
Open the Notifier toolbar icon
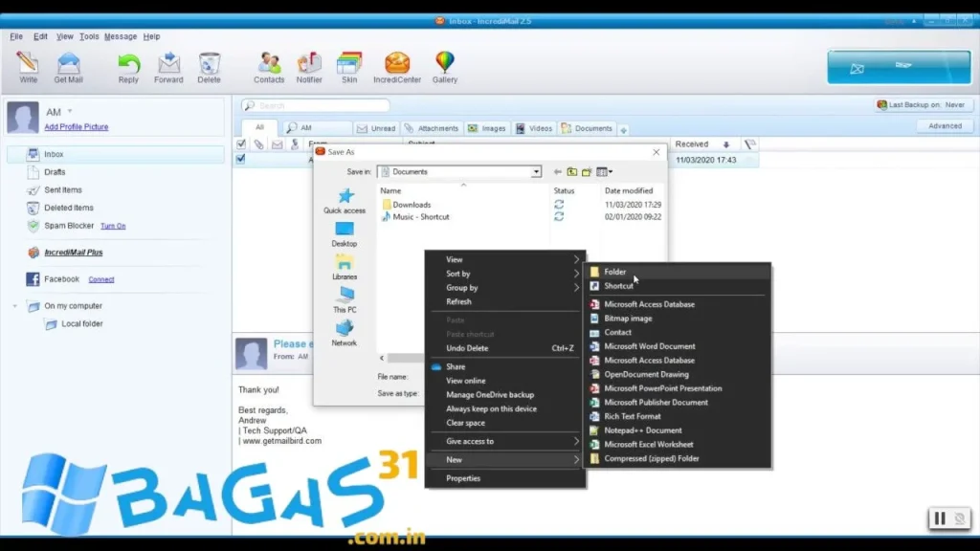(x=309, y=67)
